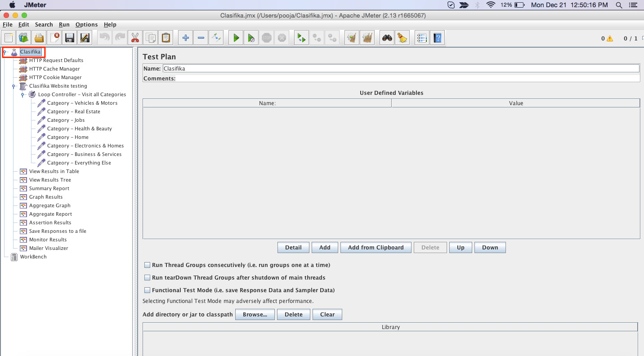Click the Add variable button

pos(325,248)
